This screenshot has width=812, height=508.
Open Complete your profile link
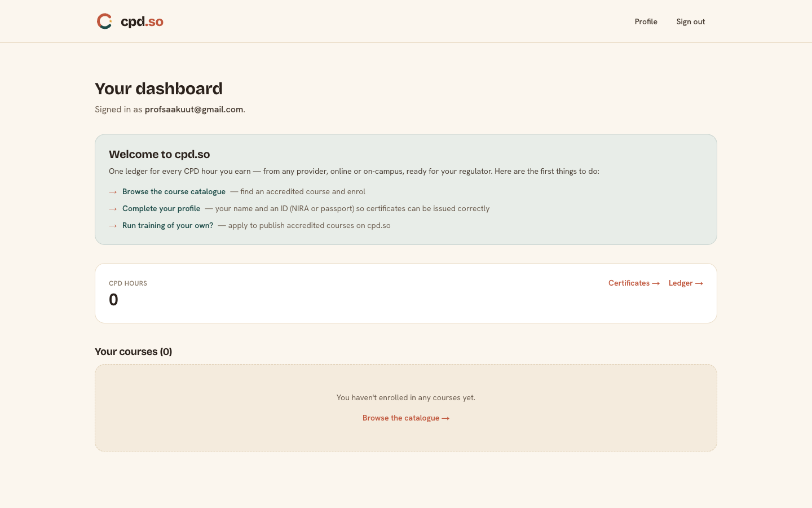coord(161,209)
